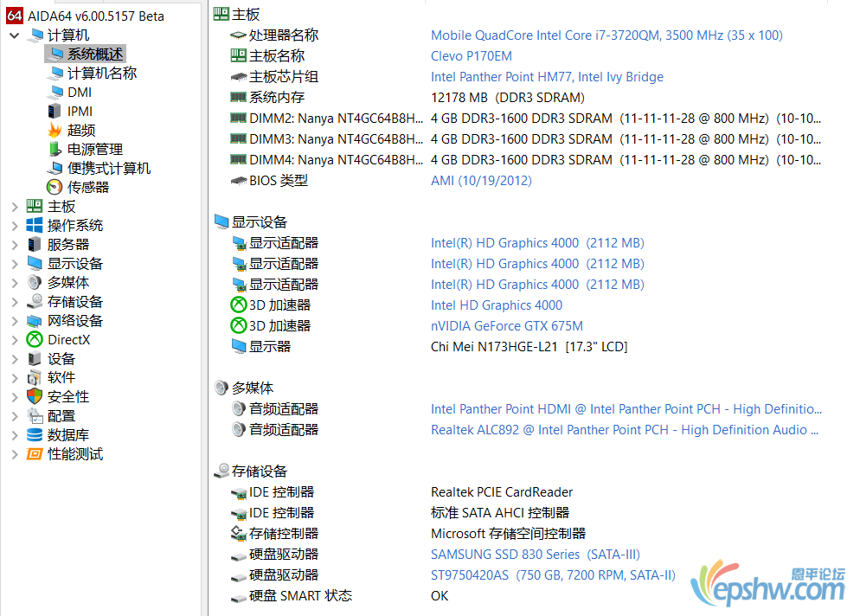Screen dimensions: 860x616
Task: Open the Core i7-3720QM processor link
Action: (606, 35)
